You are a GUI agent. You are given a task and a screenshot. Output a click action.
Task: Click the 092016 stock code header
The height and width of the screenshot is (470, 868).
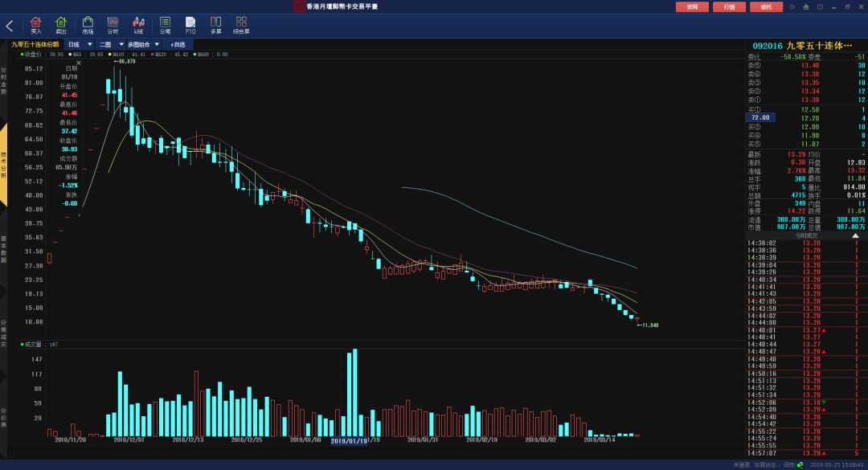[767, 46]
